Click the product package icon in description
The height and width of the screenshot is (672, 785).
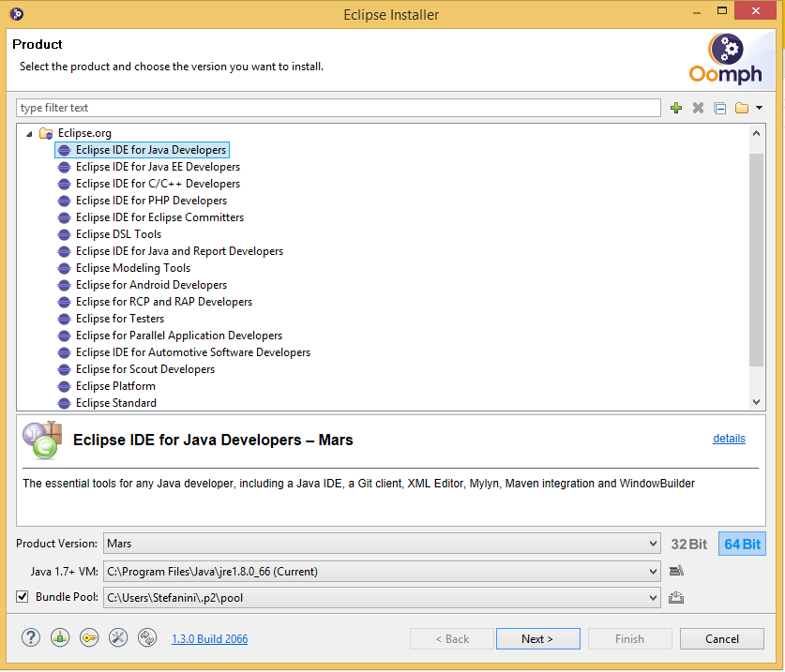42,440
